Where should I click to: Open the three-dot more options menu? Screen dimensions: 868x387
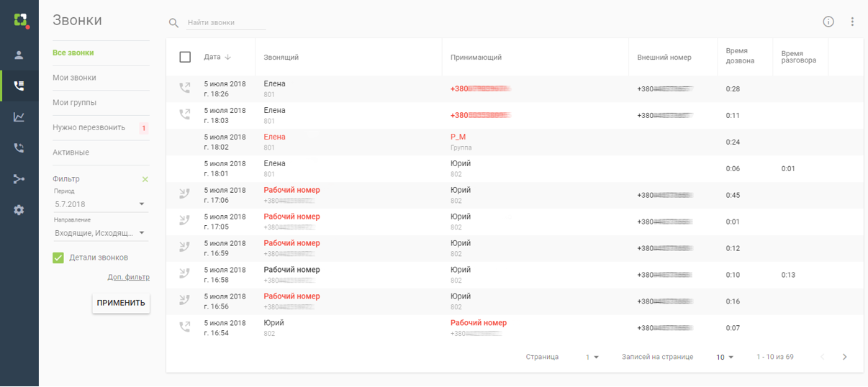tap(852, 22)
